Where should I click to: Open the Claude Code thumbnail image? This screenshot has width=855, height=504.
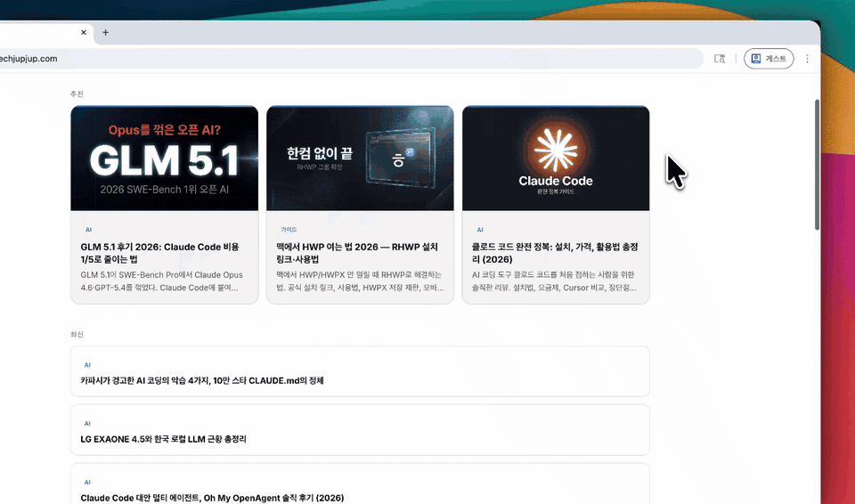coord(556,159)
